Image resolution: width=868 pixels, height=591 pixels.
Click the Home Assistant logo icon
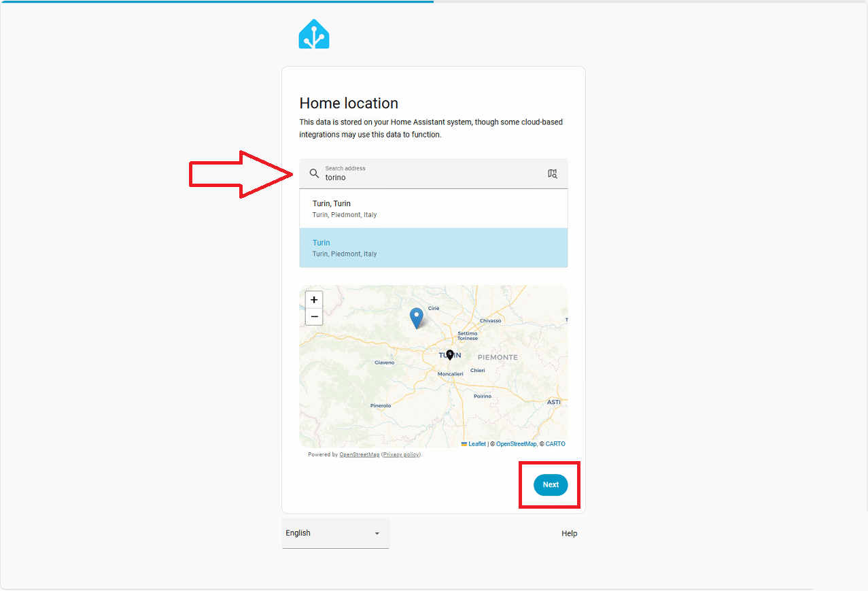pyautogui.click(x=314, y=35)
